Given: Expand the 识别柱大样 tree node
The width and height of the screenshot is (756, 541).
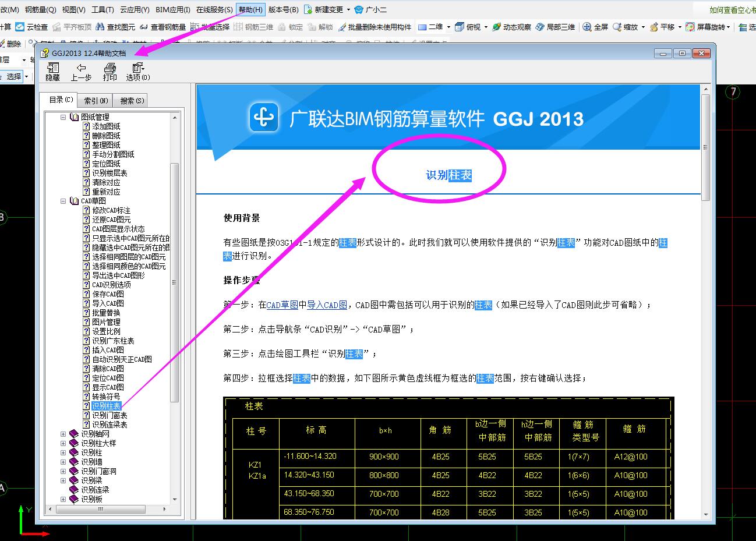Looking at the screenshot, I should pos(63,443).
